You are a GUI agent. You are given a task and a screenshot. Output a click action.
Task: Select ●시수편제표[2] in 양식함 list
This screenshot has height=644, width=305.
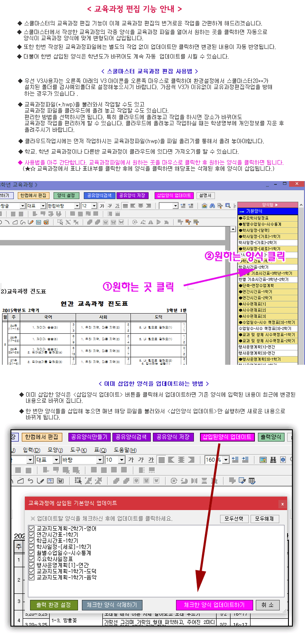(268, 310)
